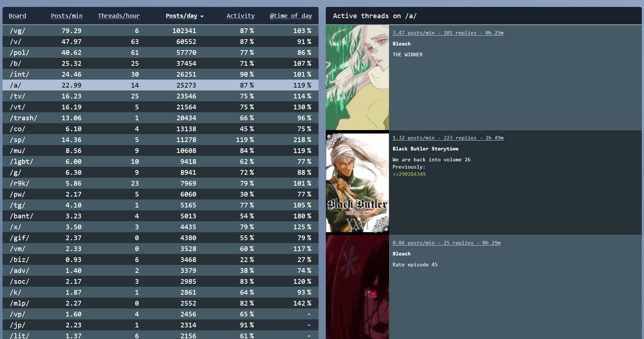Open the 0.86 posts/min thread stats link
Image resolution: width=644 pixels, height=339 pixels.
446,243
